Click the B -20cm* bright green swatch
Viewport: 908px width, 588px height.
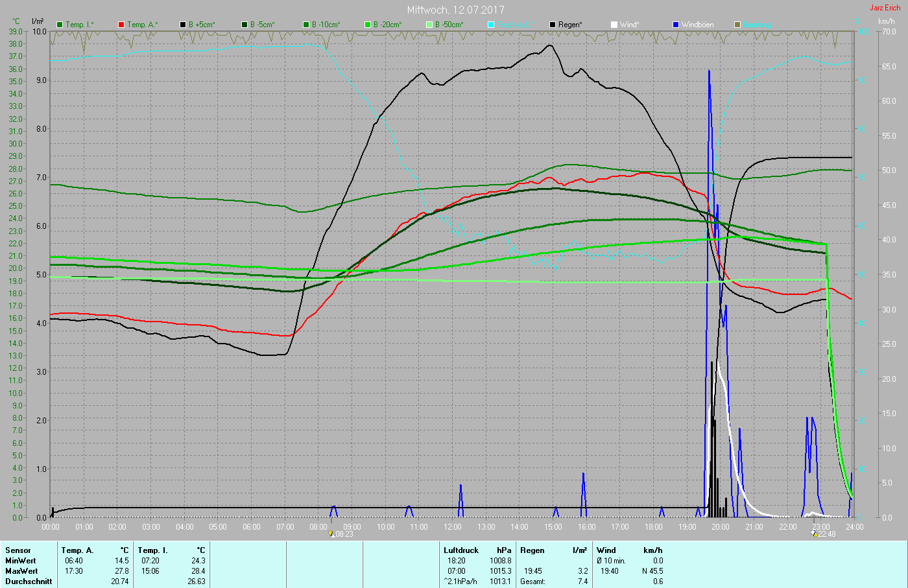pos(368,25)
